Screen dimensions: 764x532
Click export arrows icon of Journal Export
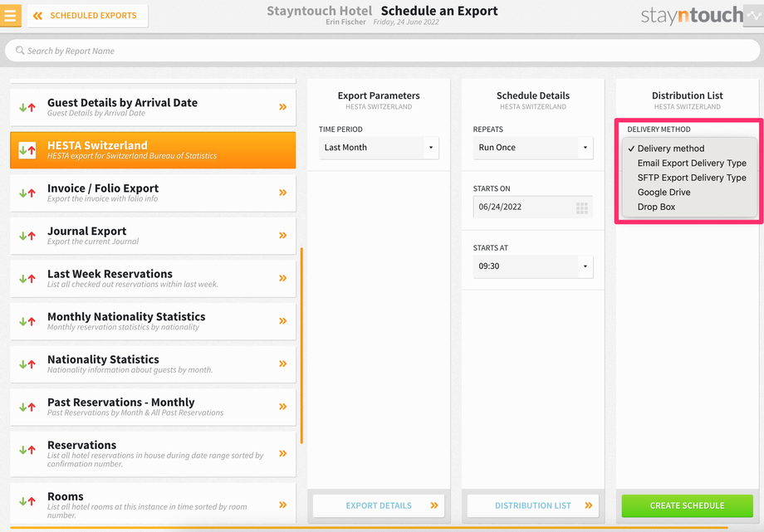coord(27,237)
